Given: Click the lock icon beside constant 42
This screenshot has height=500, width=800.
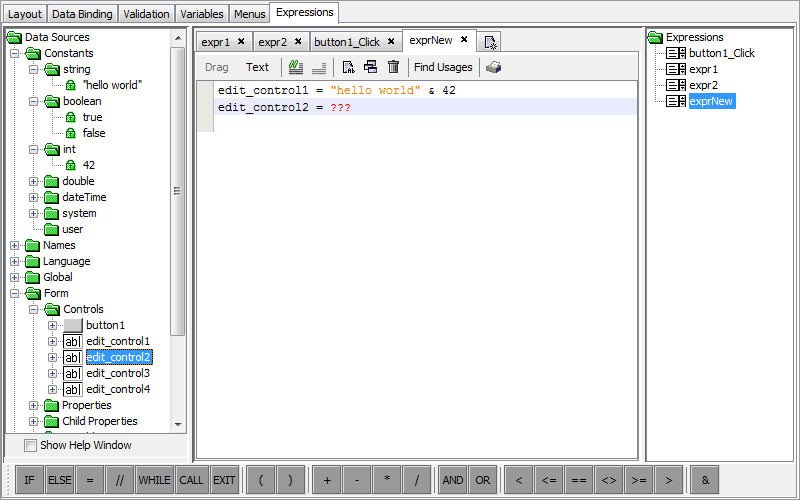Looking at the screenshot, I should pos(71,165).
